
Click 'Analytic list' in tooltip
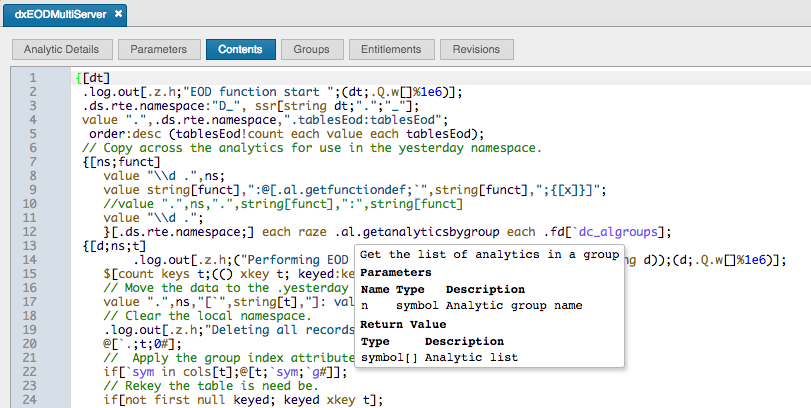click(x=471, y=357)
